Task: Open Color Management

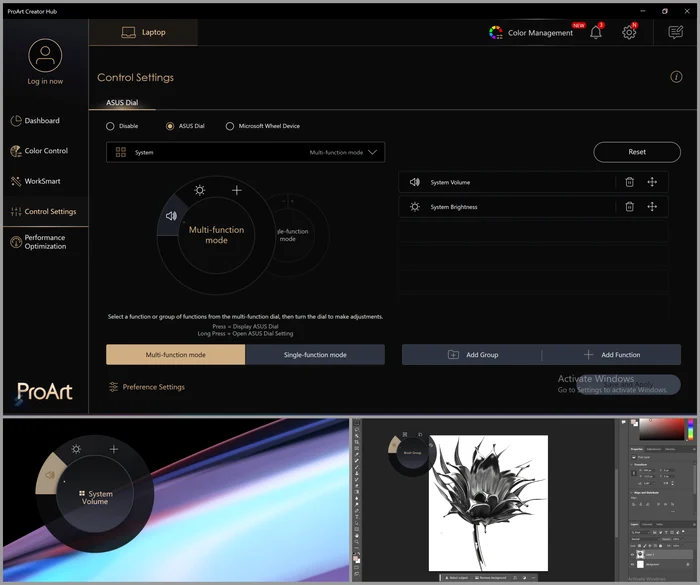Action: click(531, 33)
